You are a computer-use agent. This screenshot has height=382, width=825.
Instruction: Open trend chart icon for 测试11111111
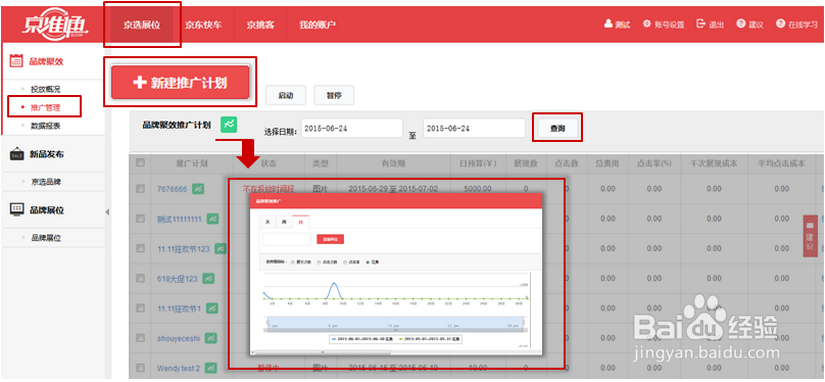tap(213, 218)
